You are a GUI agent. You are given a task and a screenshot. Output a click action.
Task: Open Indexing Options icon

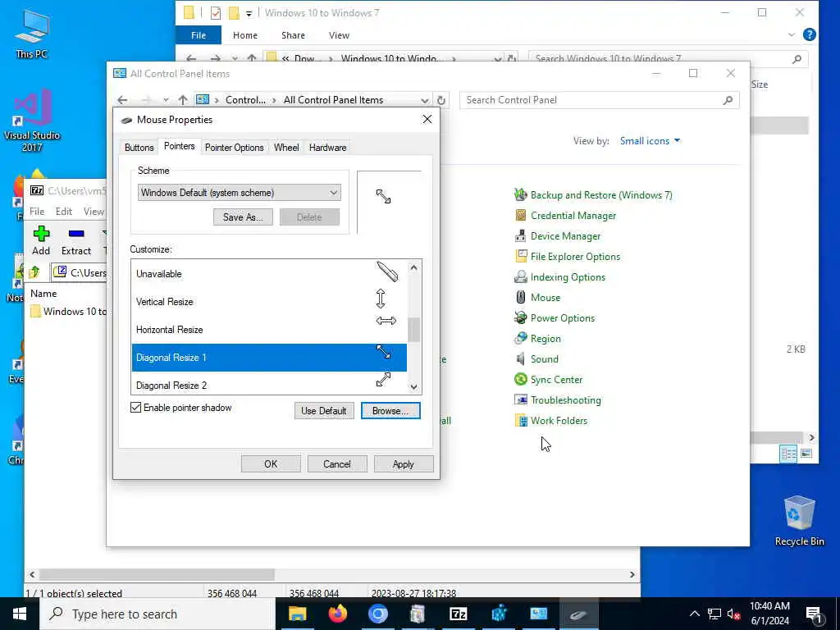pyautogui.click(x=520, y=277)
